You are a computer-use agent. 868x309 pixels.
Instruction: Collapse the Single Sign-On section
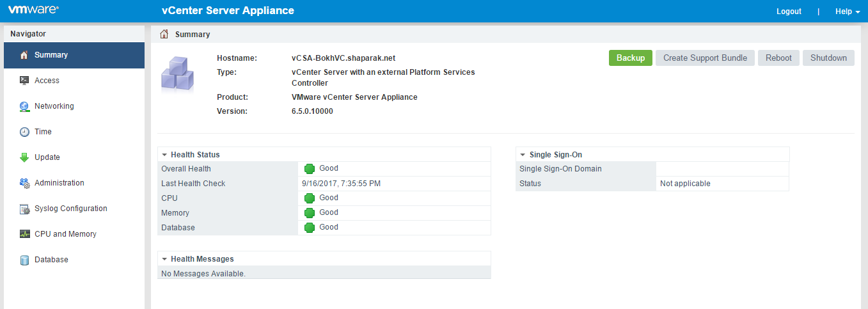point(523,155)
